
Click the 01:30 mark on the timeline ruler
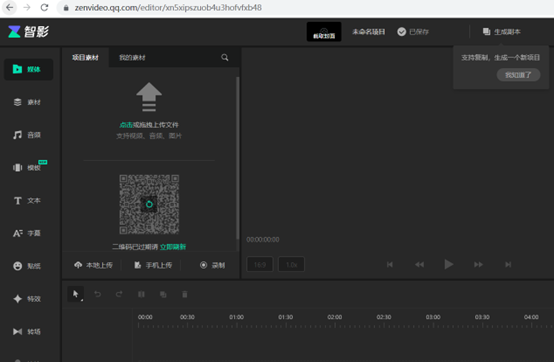click(x=285, y=317)
